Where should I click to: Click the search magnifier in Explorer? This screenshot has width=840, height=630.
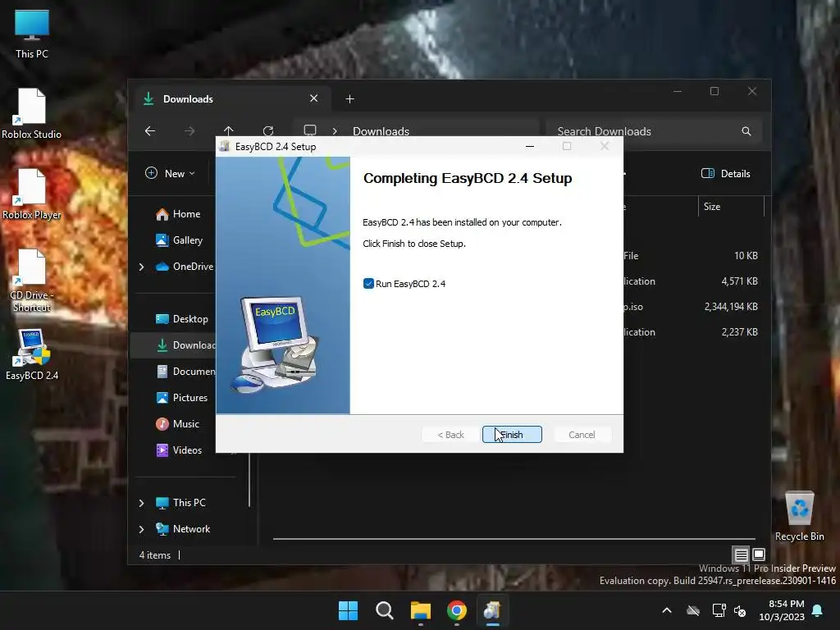pyautogui.click(x=746, y=131)
